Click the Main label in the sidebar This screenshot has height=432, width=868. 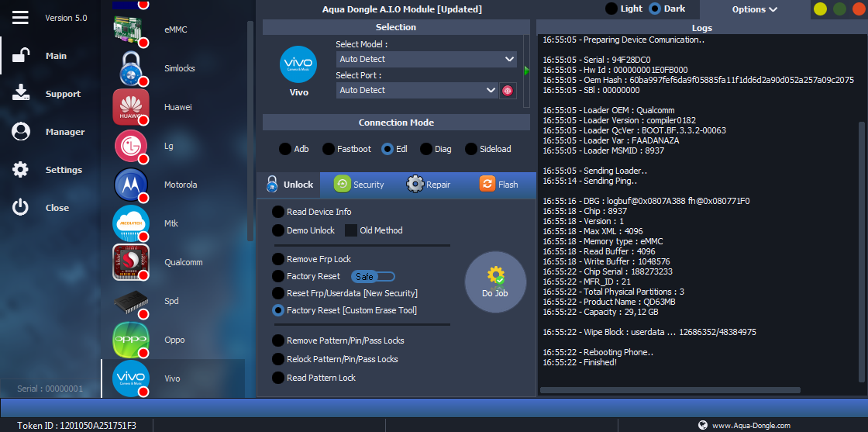[56, 56]
